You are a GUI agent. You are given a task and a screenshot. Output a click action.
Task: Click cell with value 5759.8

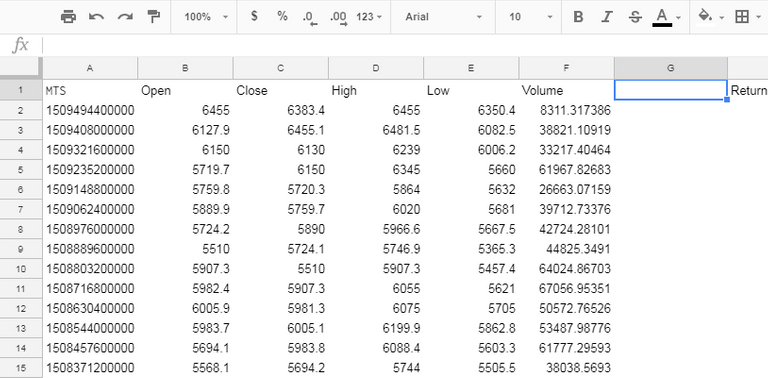tap(185, 189)
